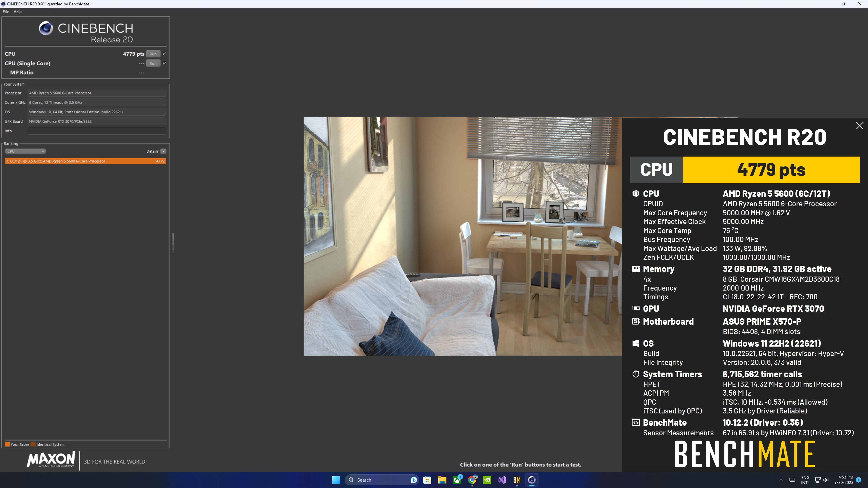
Task: Click the Max Core Frequency value
Action: tap(756, 213)
